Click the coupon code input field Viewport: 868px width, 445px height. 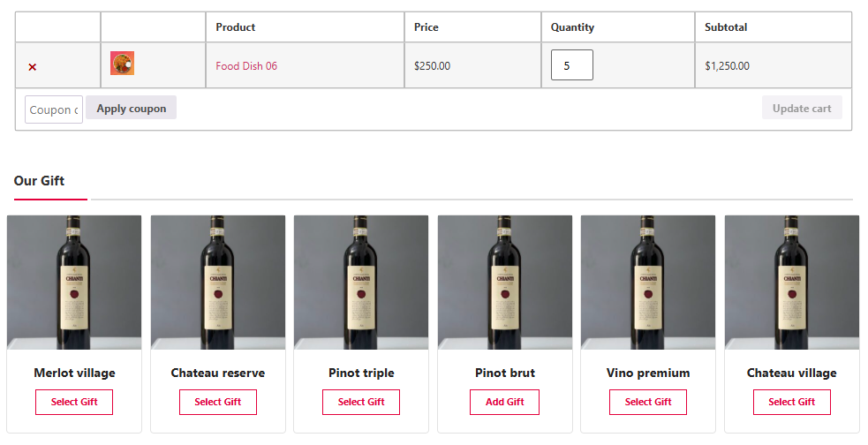coord(54,109)
